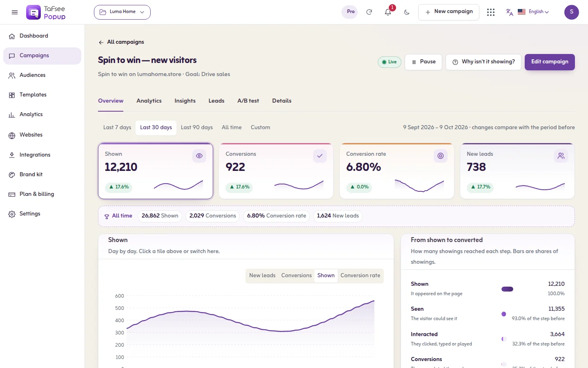Select the Last 90 days range

(x=197, y=128)
